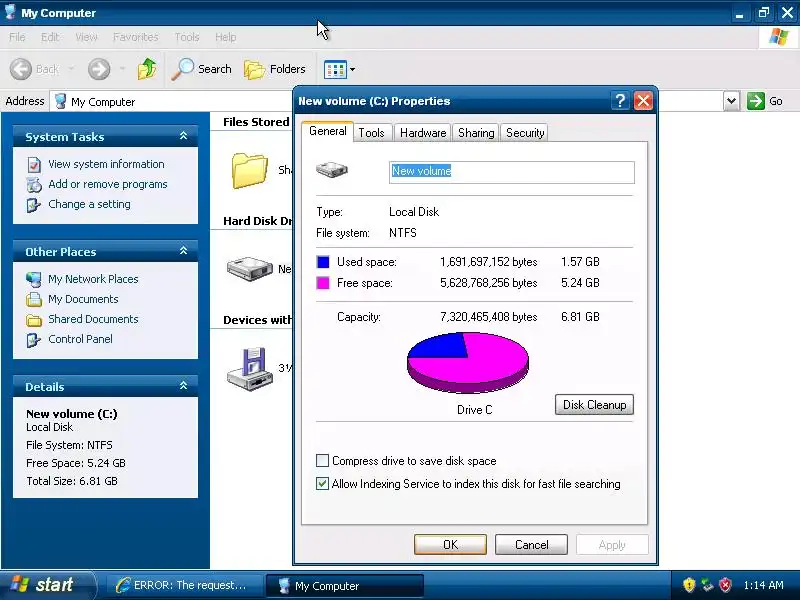Switch to the Sharing tab

pyautogui.click(x=476, y=133)
